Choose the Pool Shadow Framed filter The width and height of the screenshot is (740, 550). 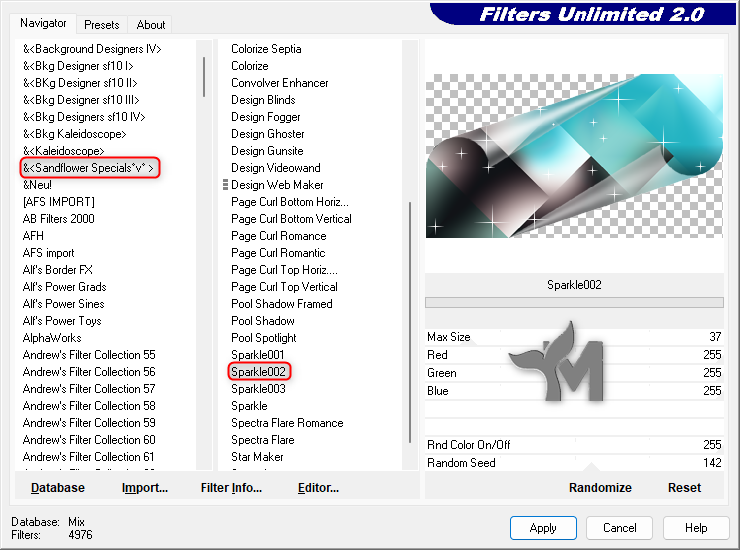(x=282, y=304)
